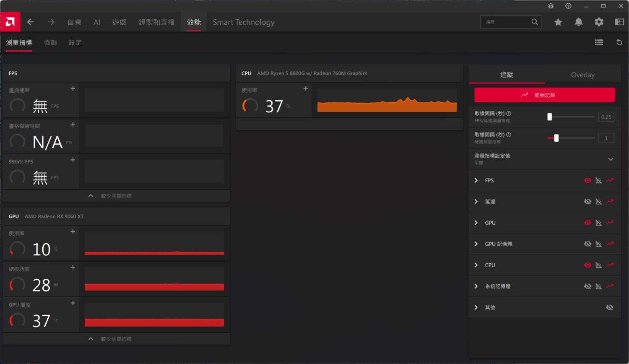The width and height of the screenshot is (629, 364).
Task: Click the sidebar panel toggle icon
Action: click(619, 22)
